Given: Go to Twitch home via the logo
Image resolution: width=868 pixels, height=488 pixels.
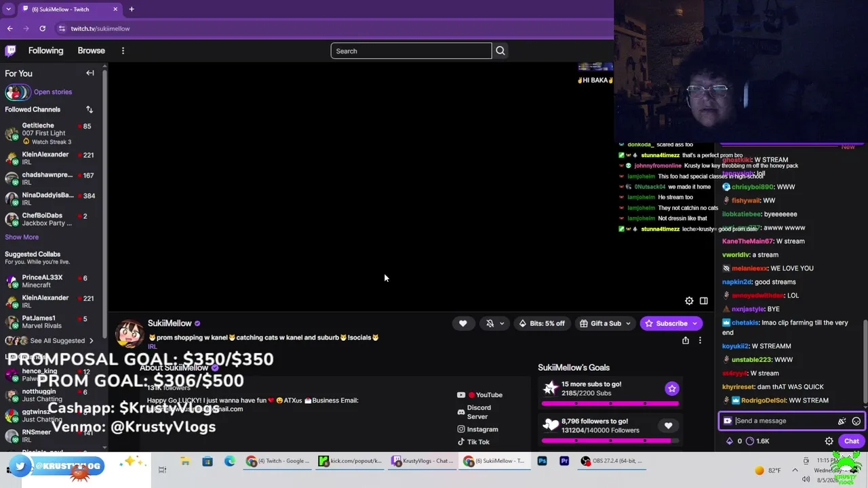Looking at the screenshot, I should 11,51.
